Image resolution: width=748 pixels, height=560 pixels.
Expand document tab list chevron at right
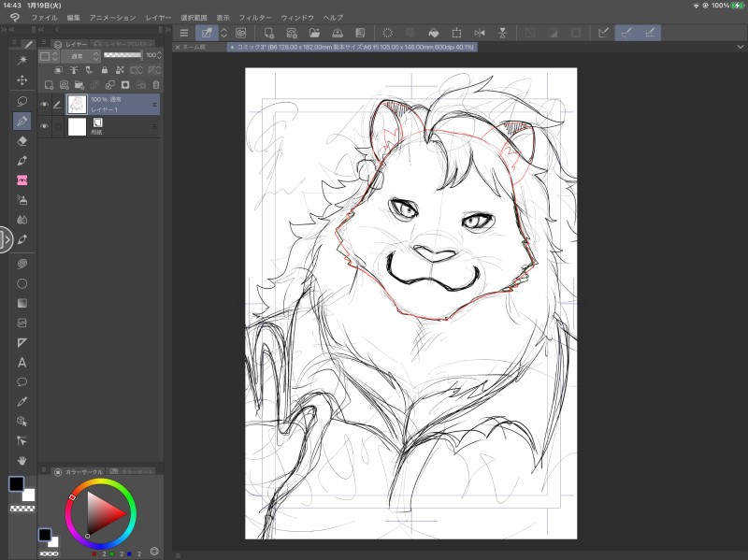[x=740, y=47]
